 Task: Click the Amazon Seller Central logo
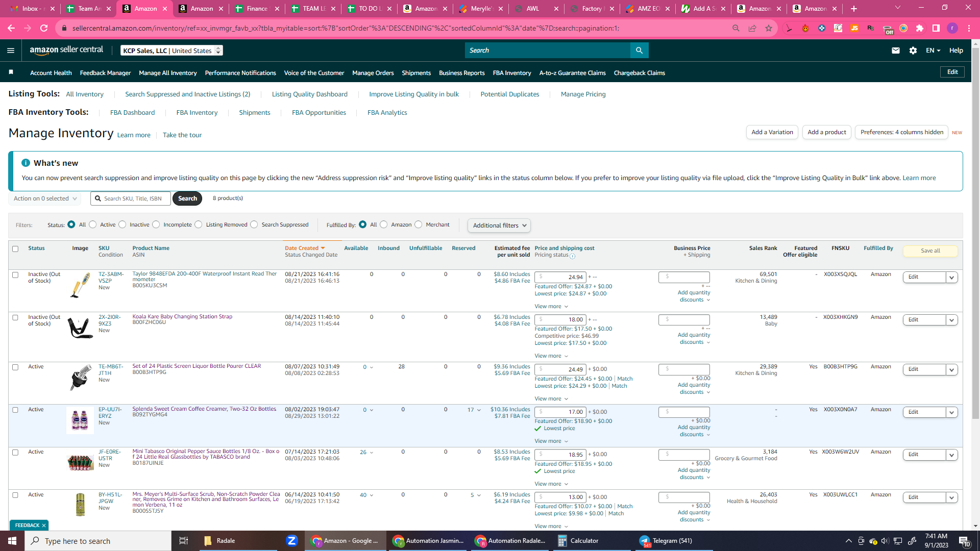(66, 50)
